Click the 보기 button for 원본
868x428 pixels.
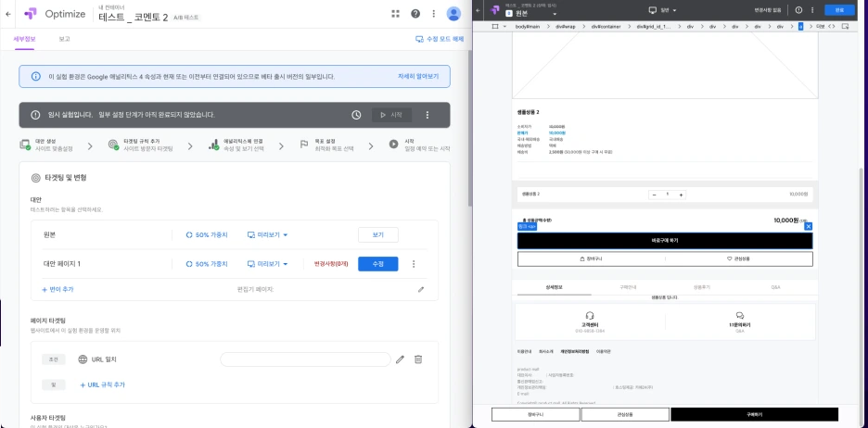[x=378, y=235]
